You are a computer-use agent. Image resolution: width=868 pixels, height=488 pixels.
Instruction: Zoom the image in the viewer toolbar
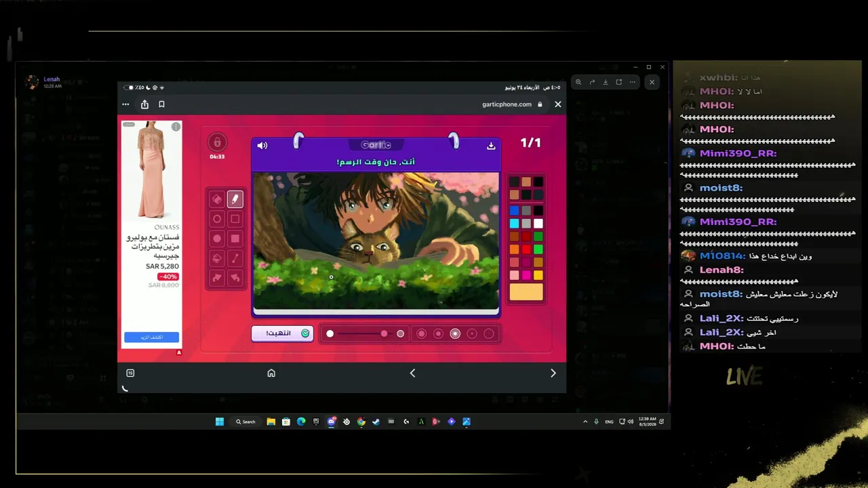click(578, 82)
